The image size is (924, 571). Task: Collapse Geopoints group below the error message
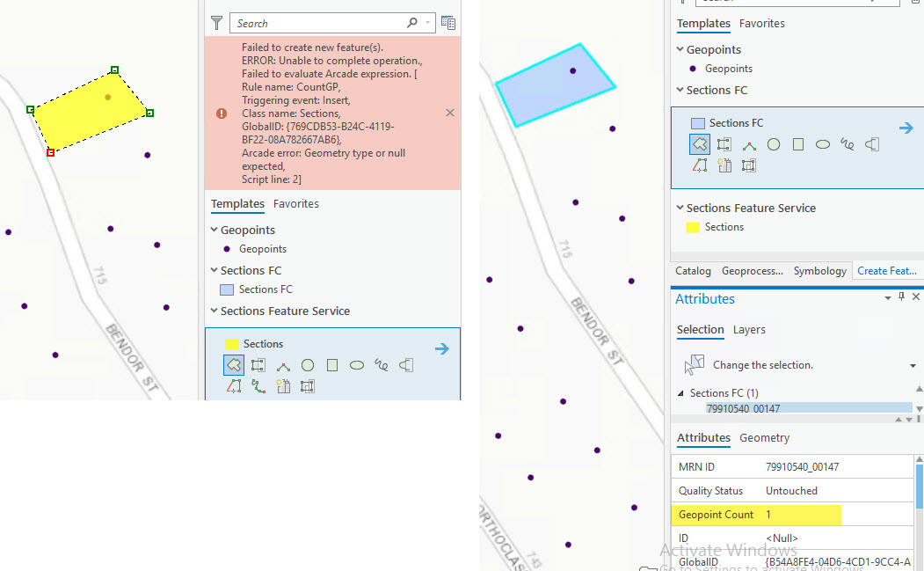tap(215, 230)
